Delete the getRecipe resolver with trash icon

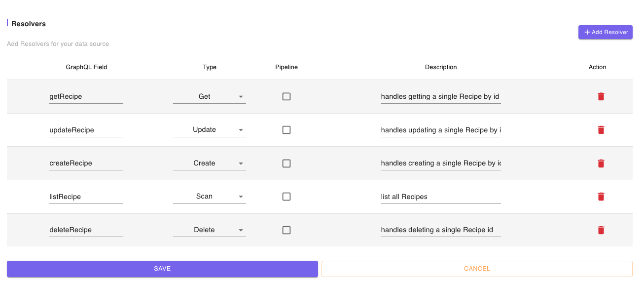[x=601, y=97]
